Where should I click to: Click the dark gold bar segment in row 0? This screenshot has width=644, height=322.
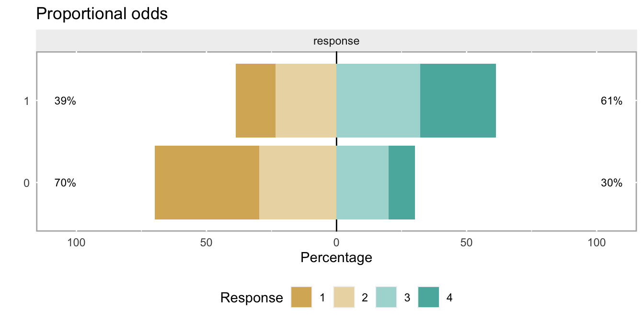(207, 183)
